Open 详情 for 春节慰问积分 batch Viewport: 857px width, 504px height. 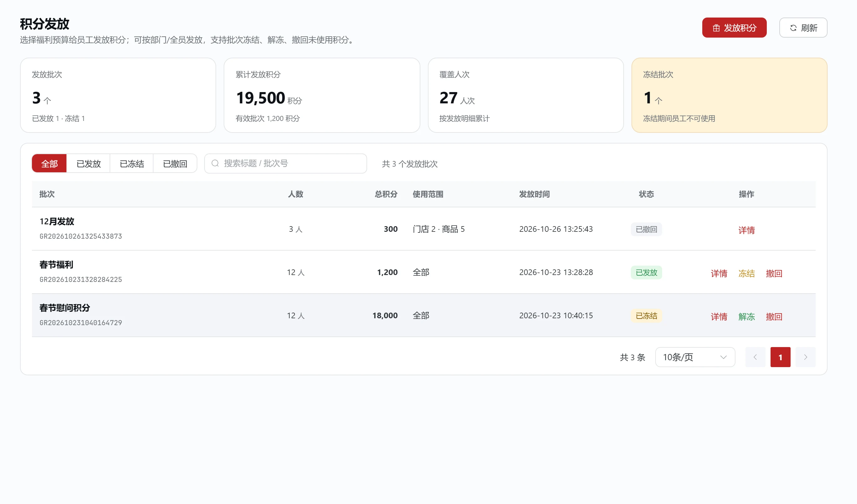[x=719, y=317]
